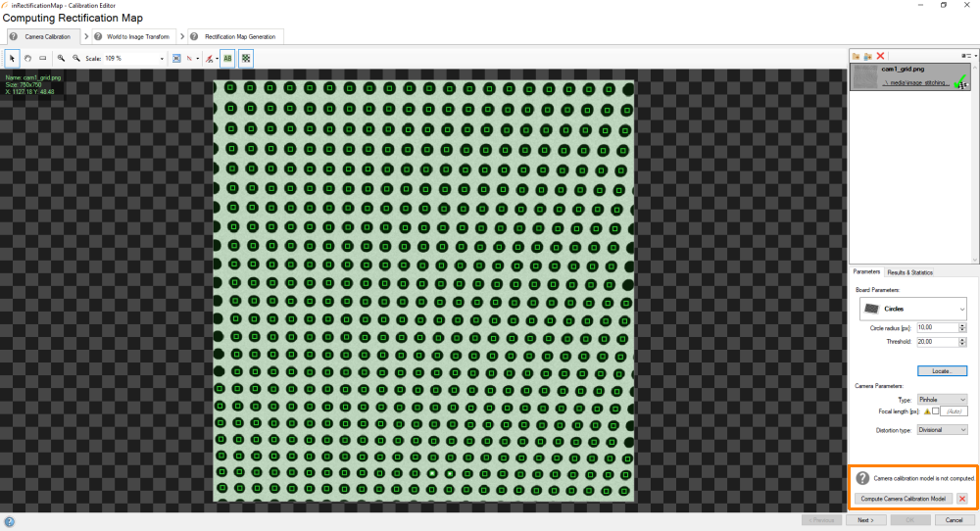Switch to Results & Statistics tab
The height and width of the screenshot is (531, 980).
tap(909, 272)
